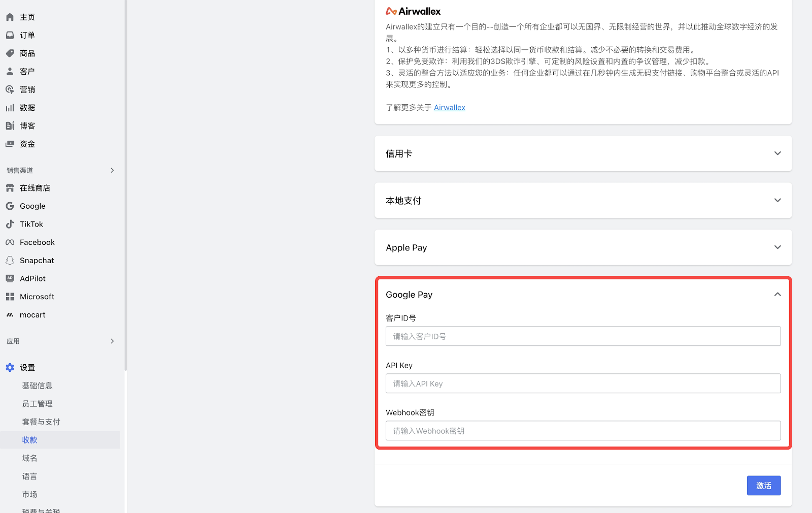Open the 域名 domain settings item

(x=29, y=458)
